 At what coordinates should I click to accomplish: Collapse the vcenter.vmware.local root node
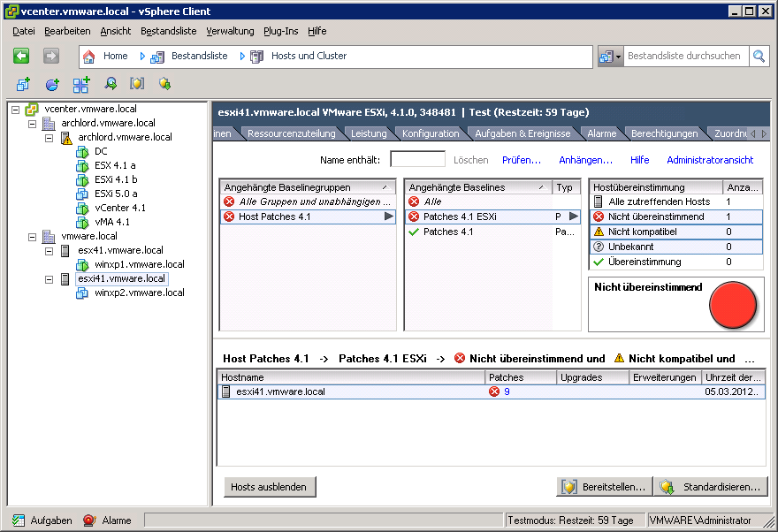(x=16, y=109)
